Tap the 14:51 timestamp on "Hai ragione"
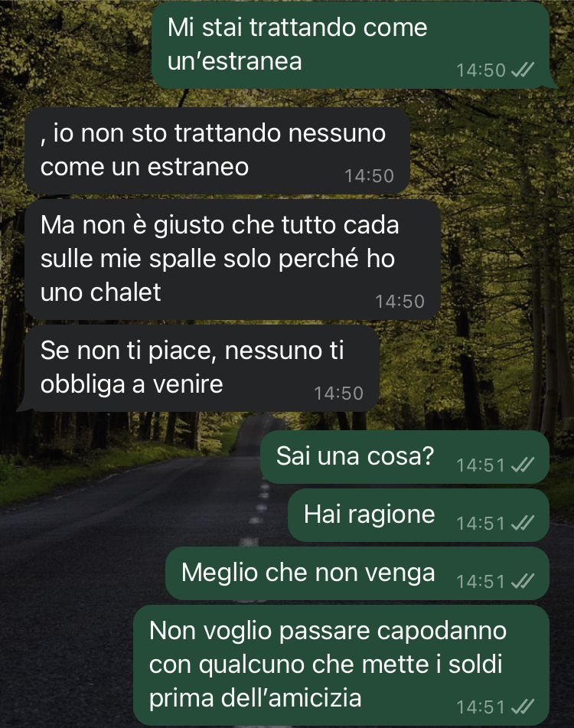Screen dimensions: 574x728 pyautogui.click(x=481, y=524)
